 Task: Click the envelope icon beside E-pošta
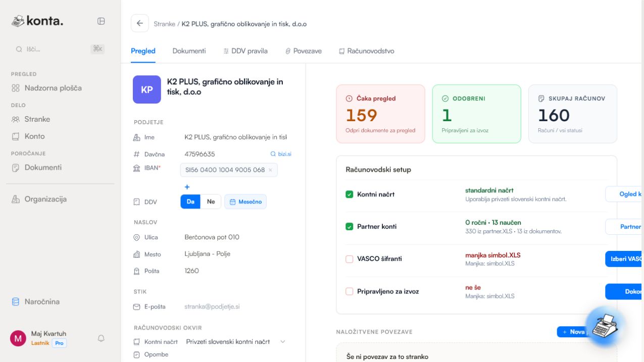[x=136, y=306]
